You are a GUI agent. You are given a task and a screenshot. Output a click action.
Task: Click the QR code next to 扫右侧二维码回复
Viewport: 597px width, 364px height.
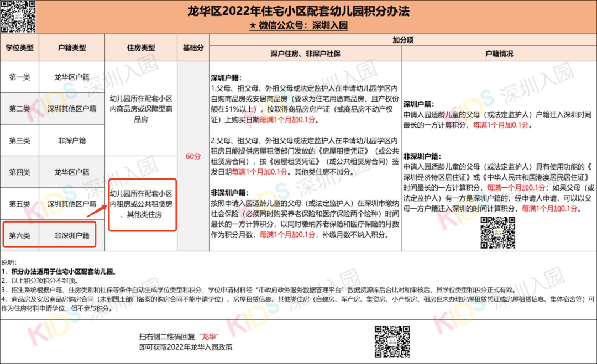(392, 341)
